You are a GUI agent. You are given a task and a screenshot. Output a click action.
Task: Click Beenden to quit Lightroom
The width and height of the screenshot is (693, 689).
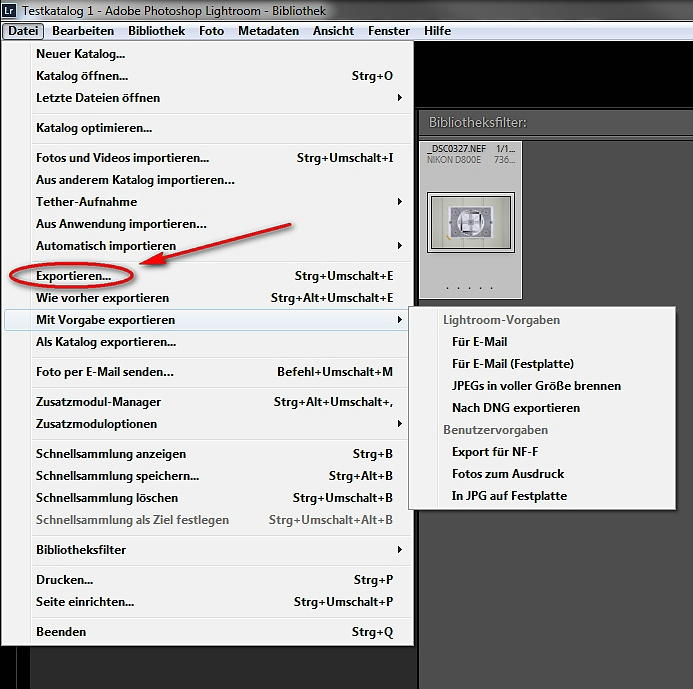click(207, 632)
